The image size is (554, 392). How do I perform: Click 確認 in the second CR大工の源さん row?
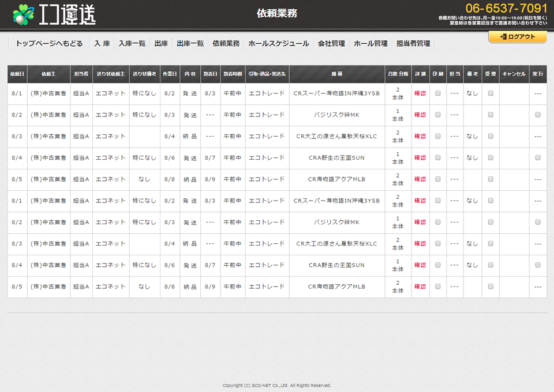coord(420,243)
